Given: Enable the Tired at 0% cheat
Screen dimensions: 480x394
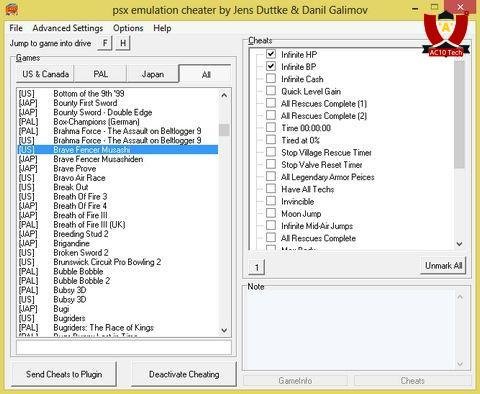Looking at the screenshot, I should click(271, 140).
